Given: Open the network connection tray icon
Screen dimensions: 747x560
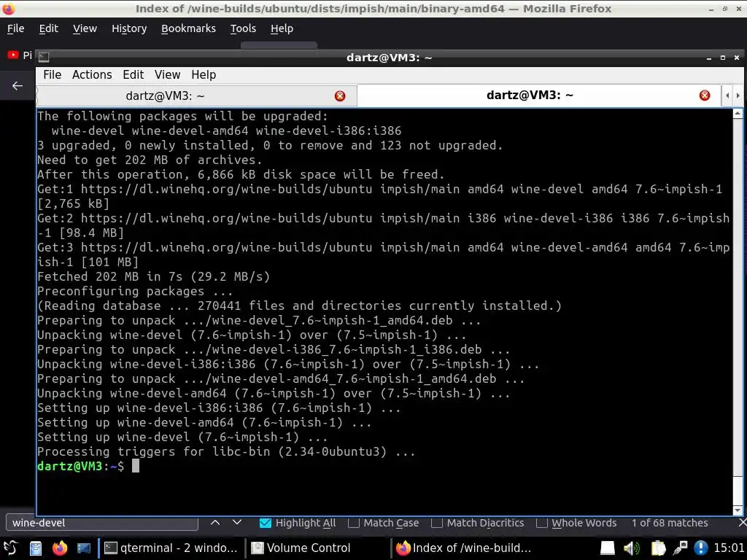Looking at the screenshot, I should coord(681,548).
